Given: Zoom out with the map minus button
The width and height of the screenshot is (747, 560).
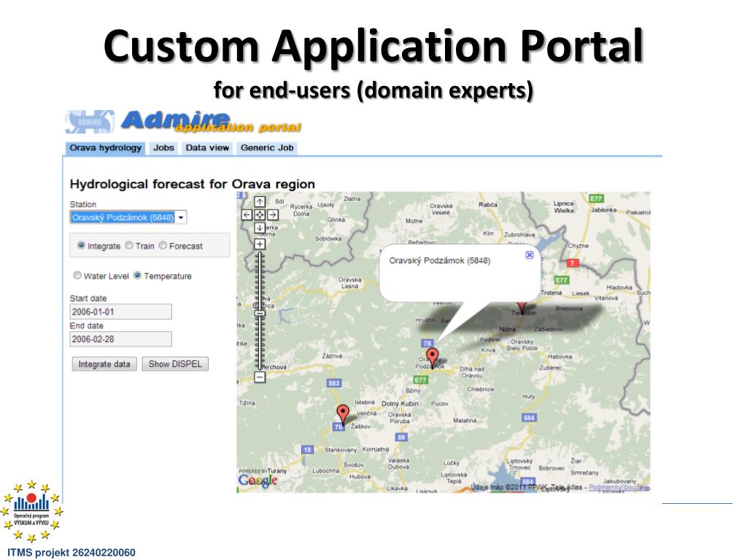Looking at the screenshot, I should (260, 377).
